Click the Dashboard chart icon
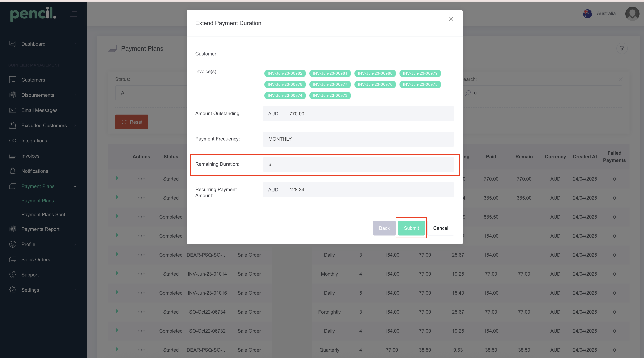The height and width of the screenshot is (358, 644). [12, 44]
